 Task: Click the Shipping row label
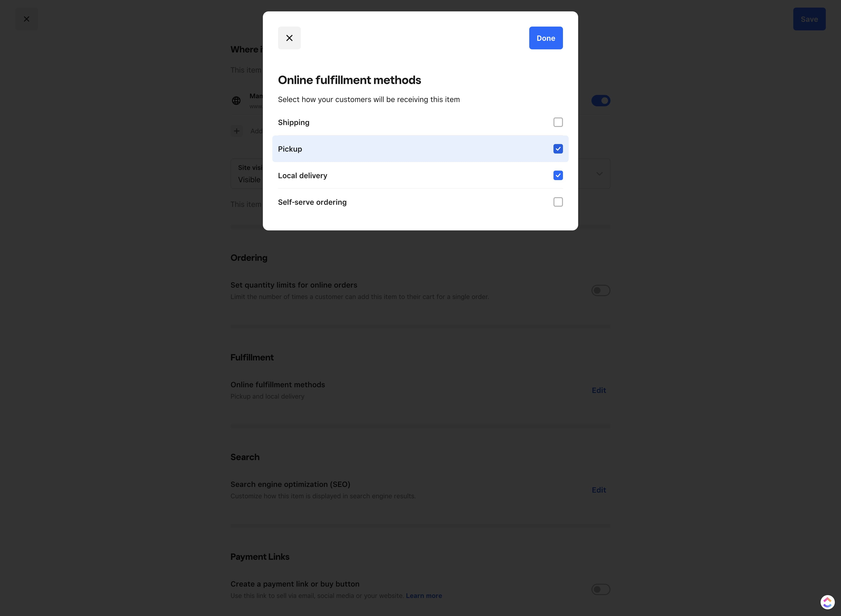293,122
